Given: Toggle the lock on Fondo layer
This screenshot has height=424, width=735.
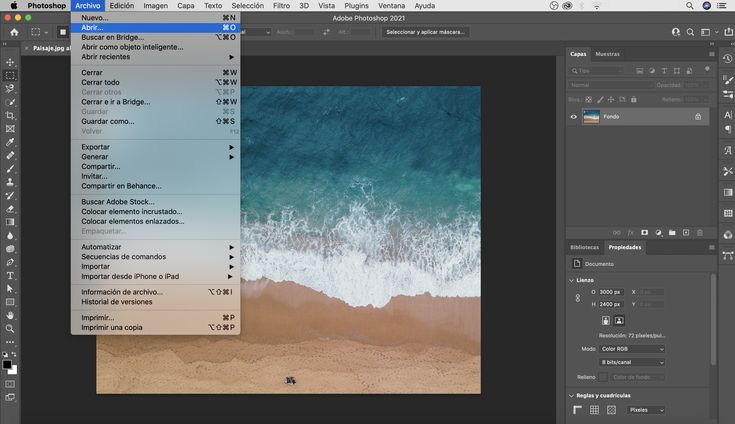Looking at the screenshot, I should 698,117.
